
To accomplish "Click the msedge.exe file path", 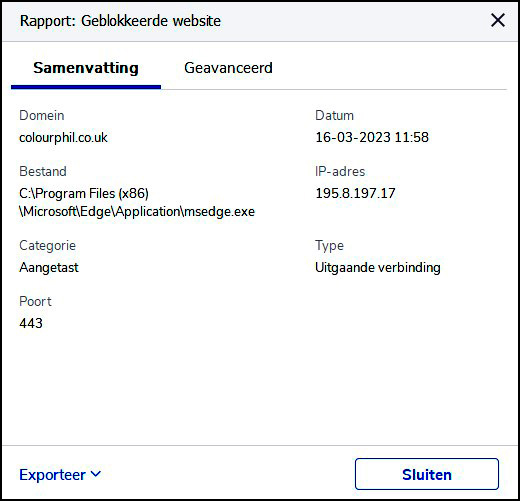I will point(137,202).
